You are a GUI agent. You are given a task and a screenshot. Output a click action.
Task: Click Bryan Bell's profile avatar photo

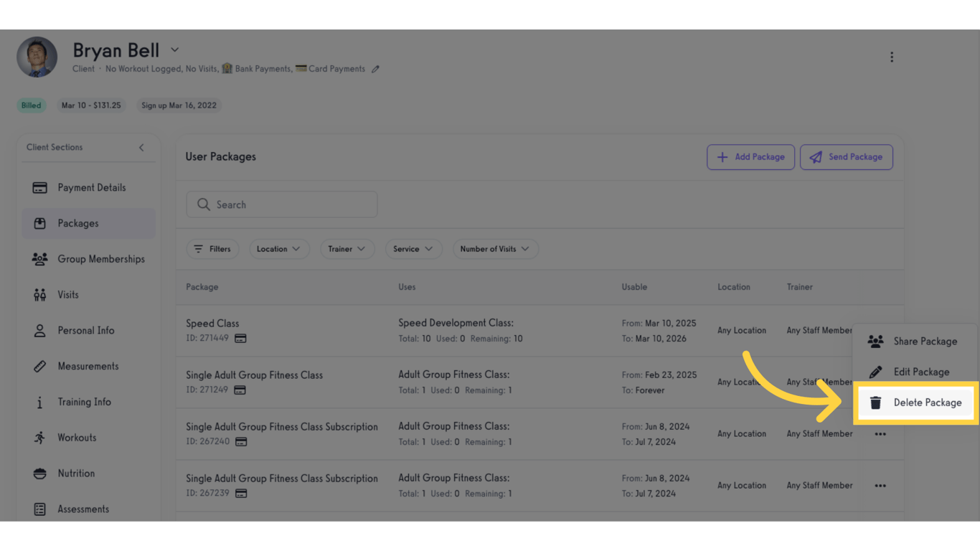click(x=37, y=57)
